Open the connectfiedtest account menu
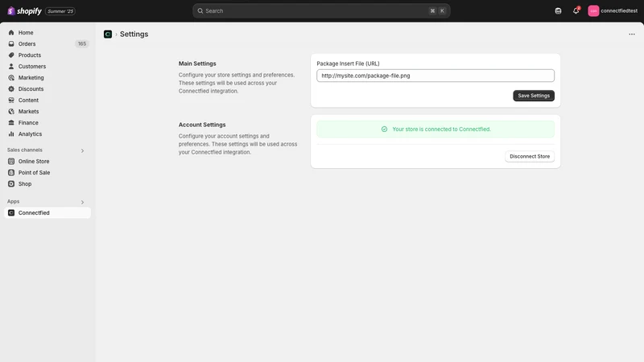Screen dimensions: 644x362 click(613, 11)
